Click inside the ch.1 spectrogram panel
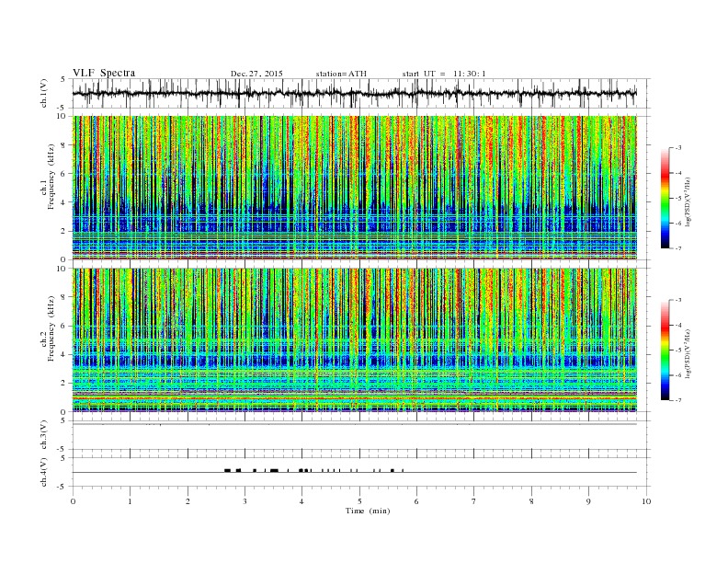 [355, 188]
